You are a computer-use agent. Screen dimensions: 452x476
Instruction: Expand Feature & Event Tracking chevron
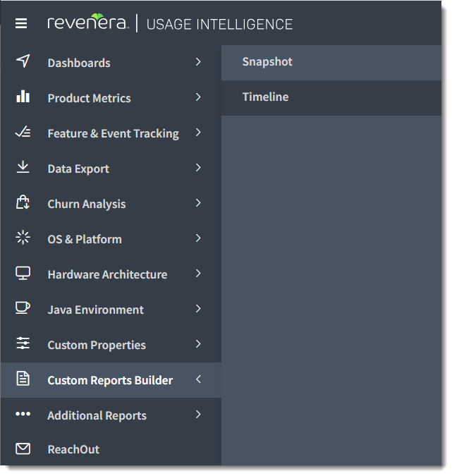point(198,133)
